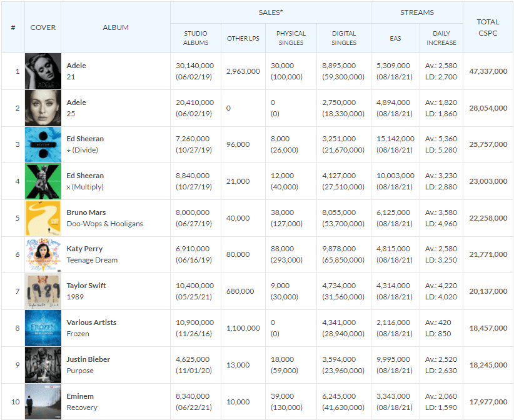Click the SALES* group header
Image resolution: width=514 pixels, height=420 pixels.
tap(270, 12)
